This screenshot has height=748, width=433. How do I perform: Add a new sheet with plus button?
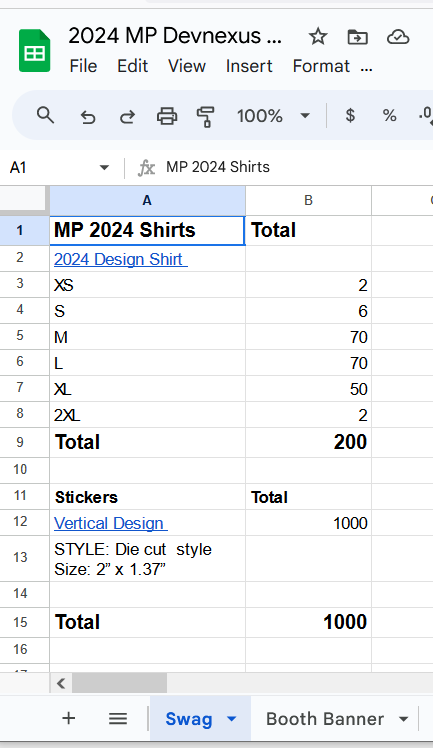tap(69, 718)
